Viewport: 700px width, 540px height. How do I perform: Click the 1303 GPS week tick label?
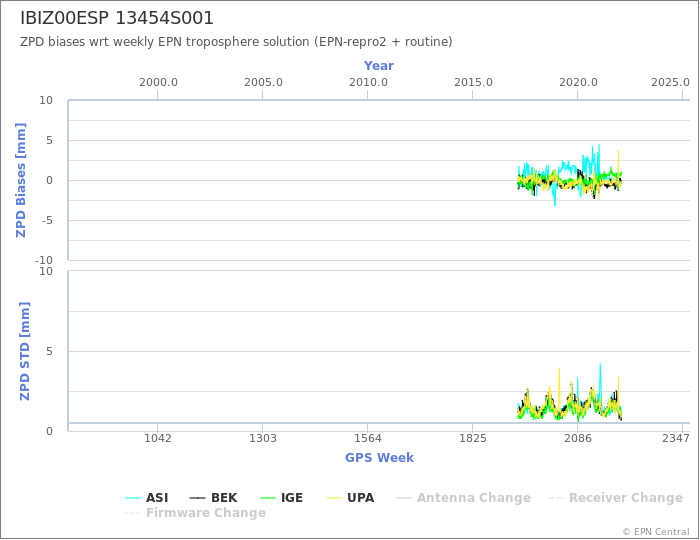pos(262,438)
